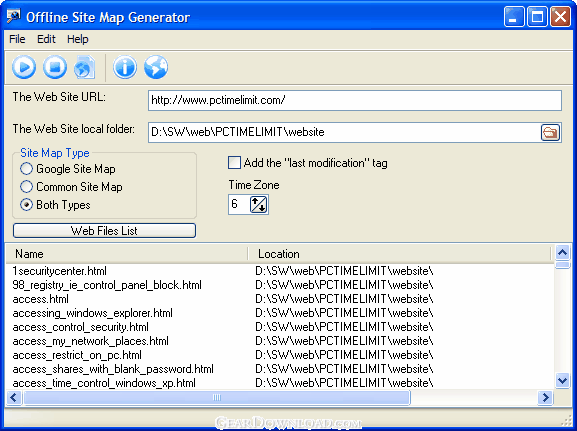This screenshot has width=577, height=431.
Task: Start generation with the Play toolbar icon
Action: (24, 67)
